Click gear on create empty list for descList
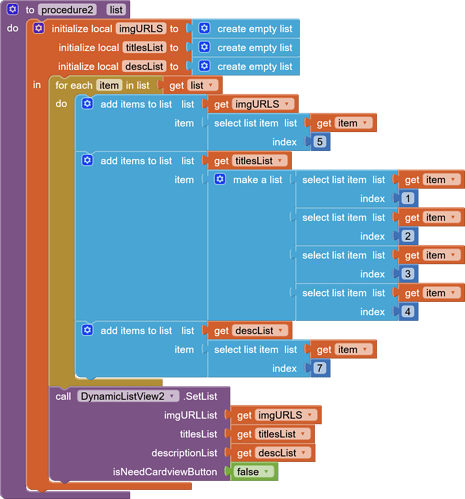465x499 pixels. tap(204, 66)
